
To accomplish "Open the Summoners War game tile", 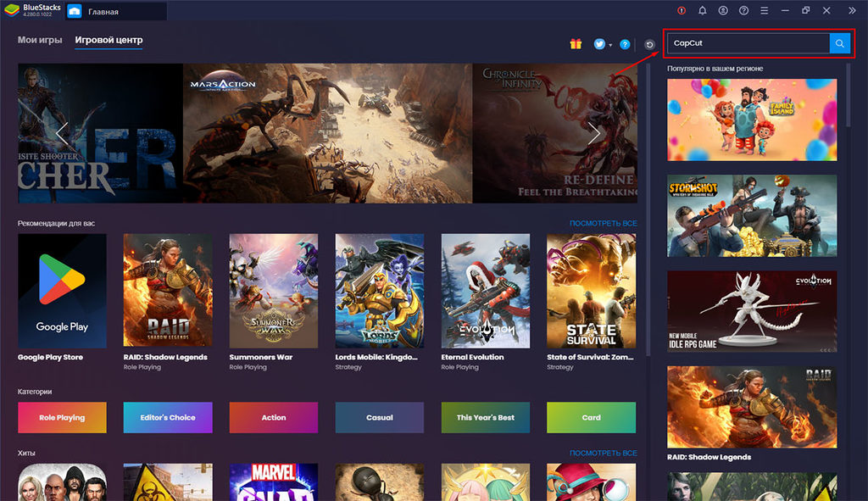I will [274, 291].
